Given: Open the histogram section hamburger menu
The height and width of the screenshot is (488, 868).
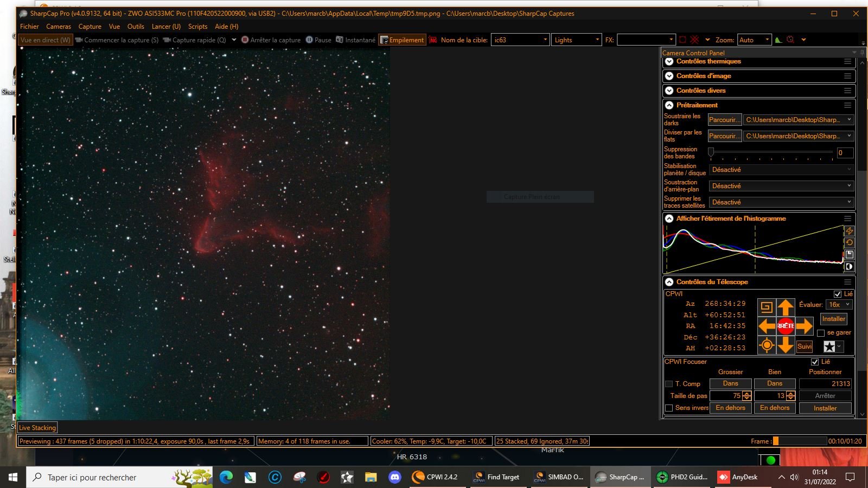Looking at the screenshot, I should point(847,219).
